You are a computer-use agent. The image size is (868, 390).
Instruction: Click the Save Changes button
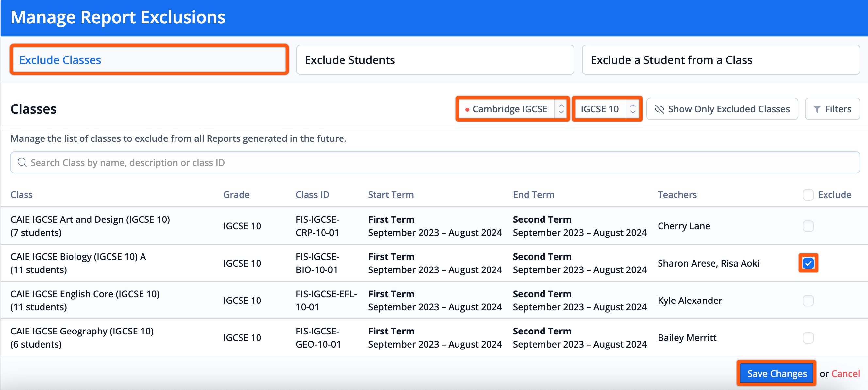[x=776, y=373]
